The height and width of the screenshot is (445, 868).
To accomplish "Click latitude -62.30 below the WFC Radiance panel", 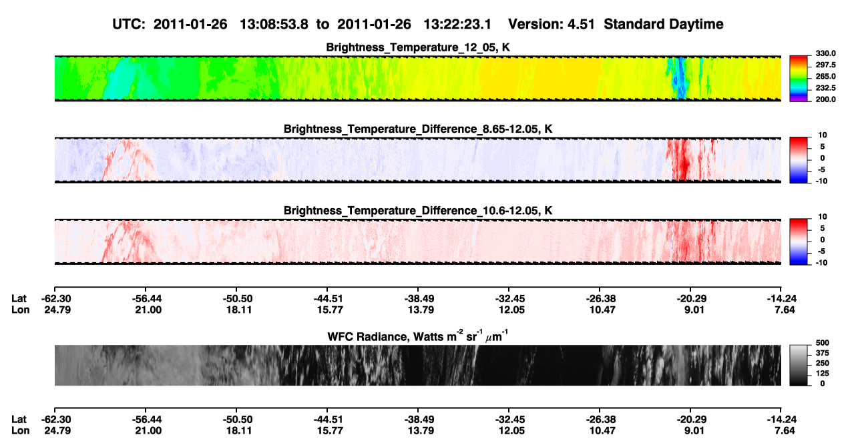I will (x=55, y=420).
